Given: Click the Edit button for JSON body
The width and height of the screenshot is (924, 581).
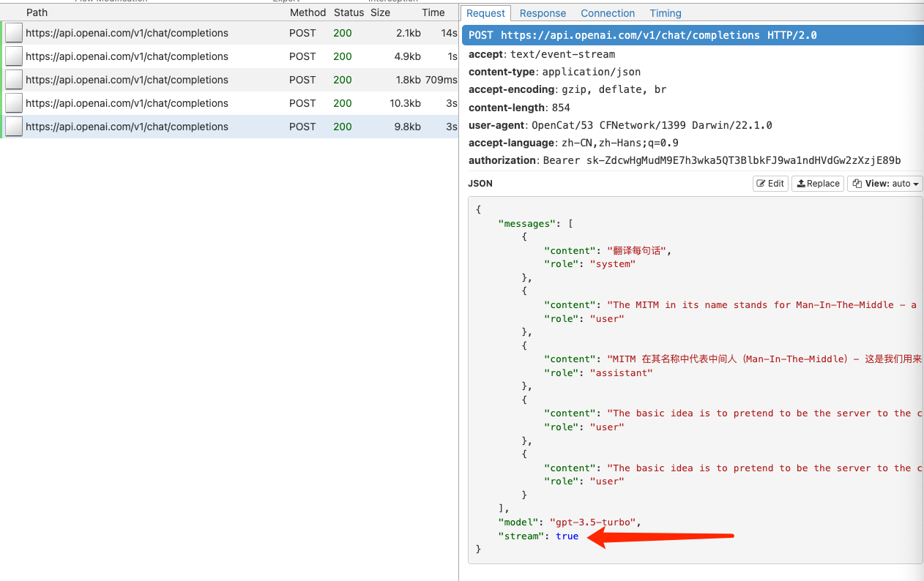Looking at the screenshot, I should 770,184.
